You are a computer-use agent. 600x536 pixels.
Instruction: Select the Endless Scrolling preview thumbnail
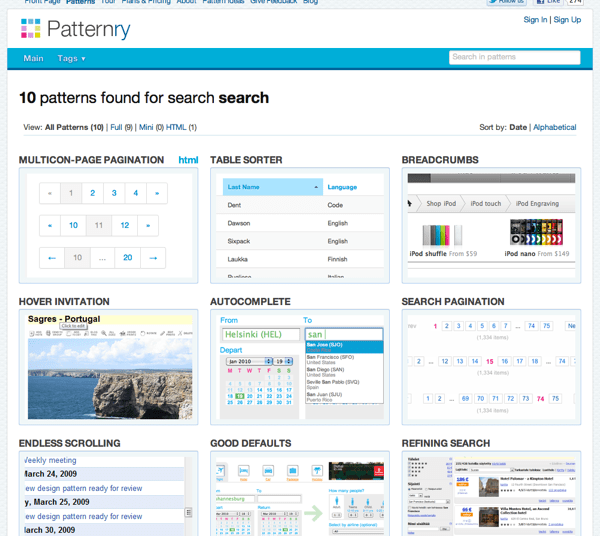(109, 494)
